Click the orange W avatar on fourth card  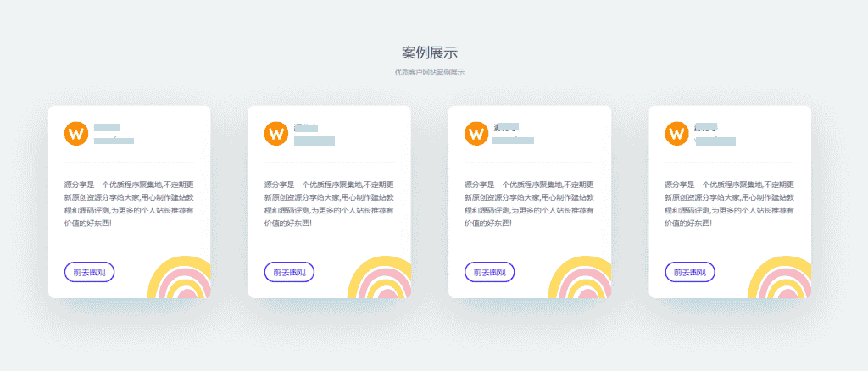(676, 134)
